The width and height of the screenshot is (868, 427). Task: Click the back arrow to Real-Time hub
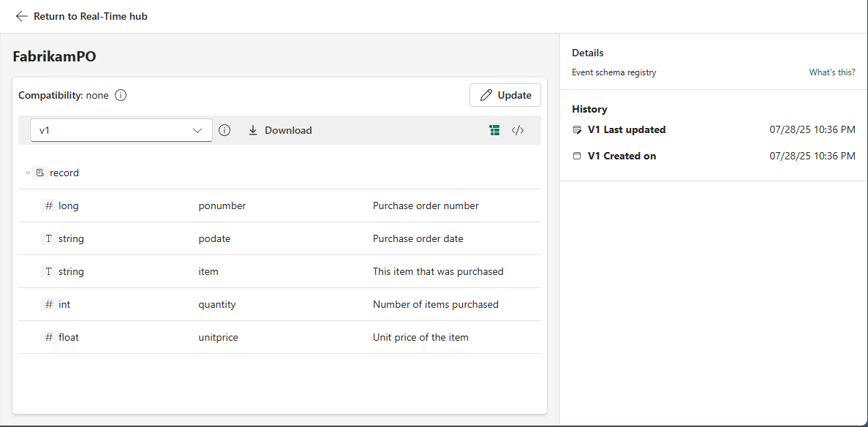pos(22,16)
